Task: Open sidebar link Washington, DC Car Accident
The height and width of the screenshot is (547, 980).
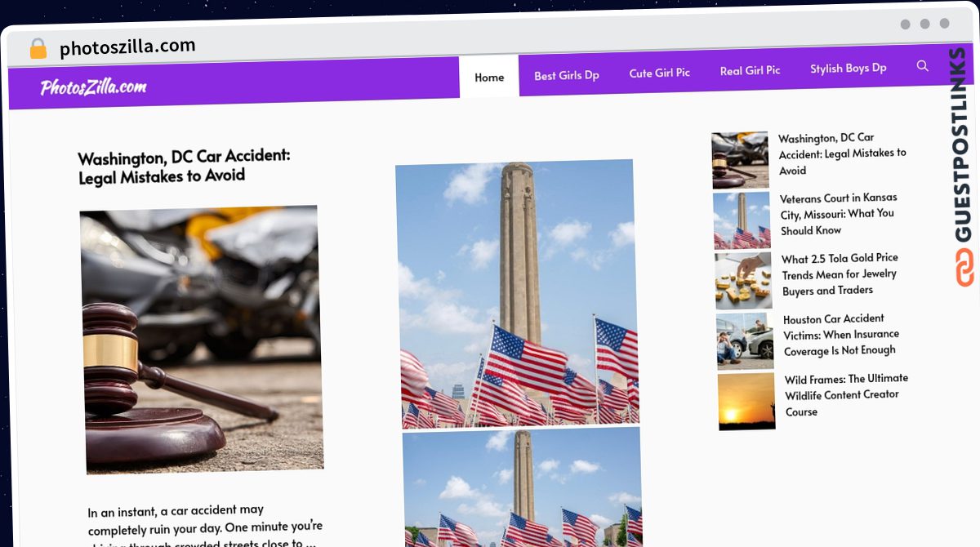Action: 843,153
